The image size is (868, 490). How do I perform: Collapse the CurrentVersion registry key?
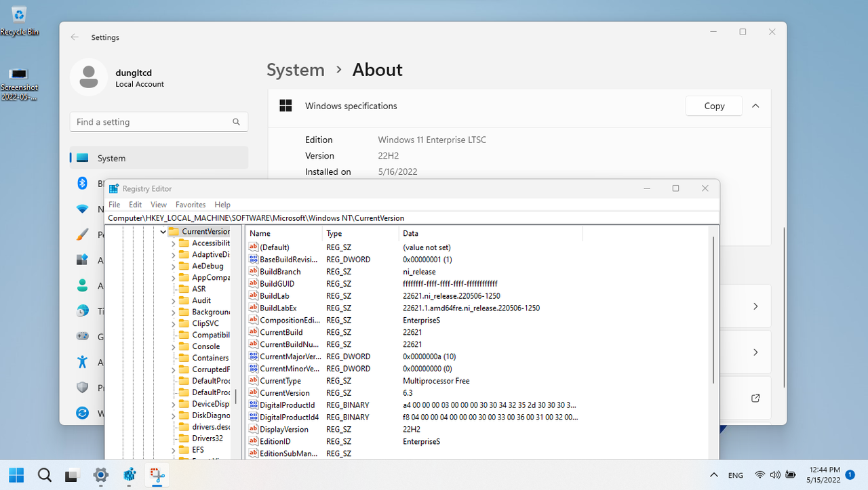click(x=163, y=232)
